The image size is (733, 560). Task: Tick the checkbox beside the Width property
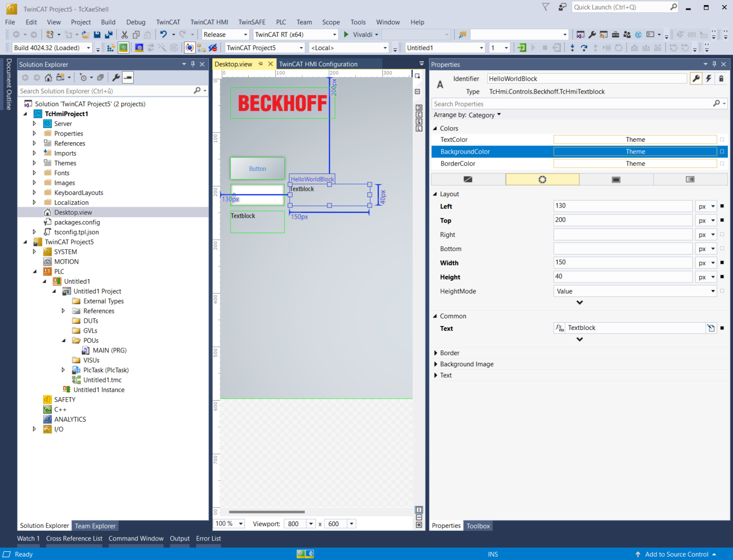click(722, 262)
